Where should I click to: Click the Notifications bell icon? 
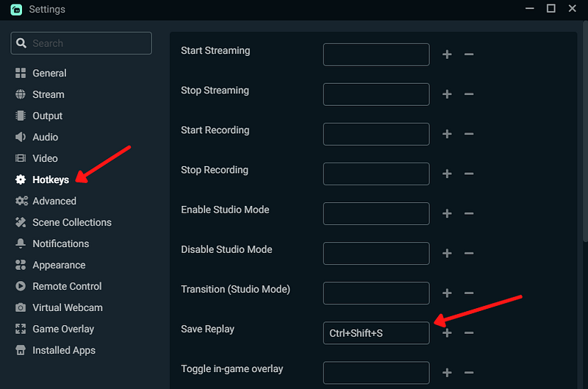21,244
